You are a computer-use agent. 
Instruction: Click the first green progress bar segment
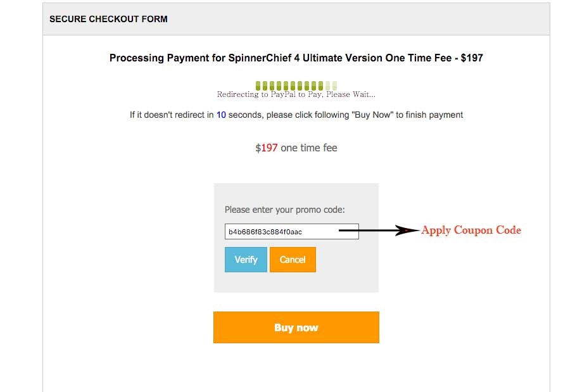(258, 85)
